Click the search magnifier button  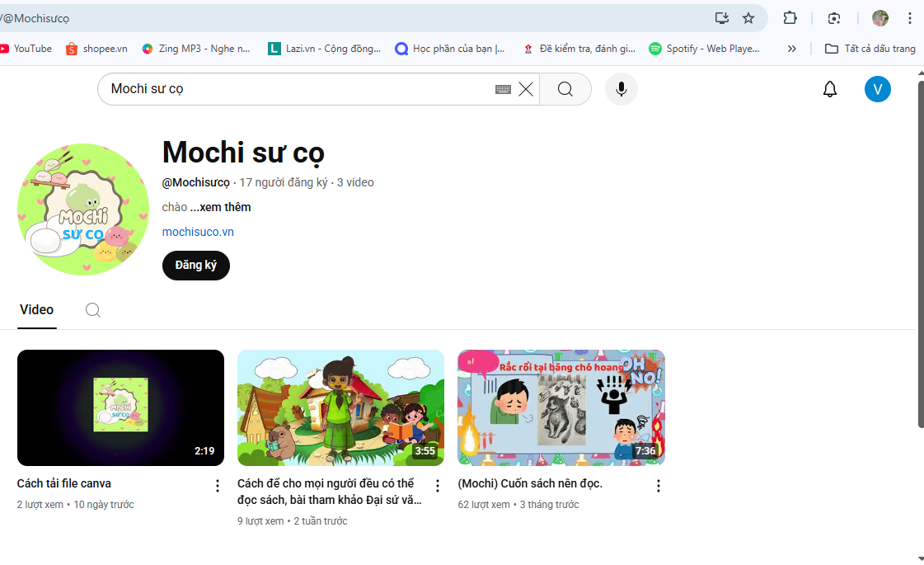tap(565, 89)
